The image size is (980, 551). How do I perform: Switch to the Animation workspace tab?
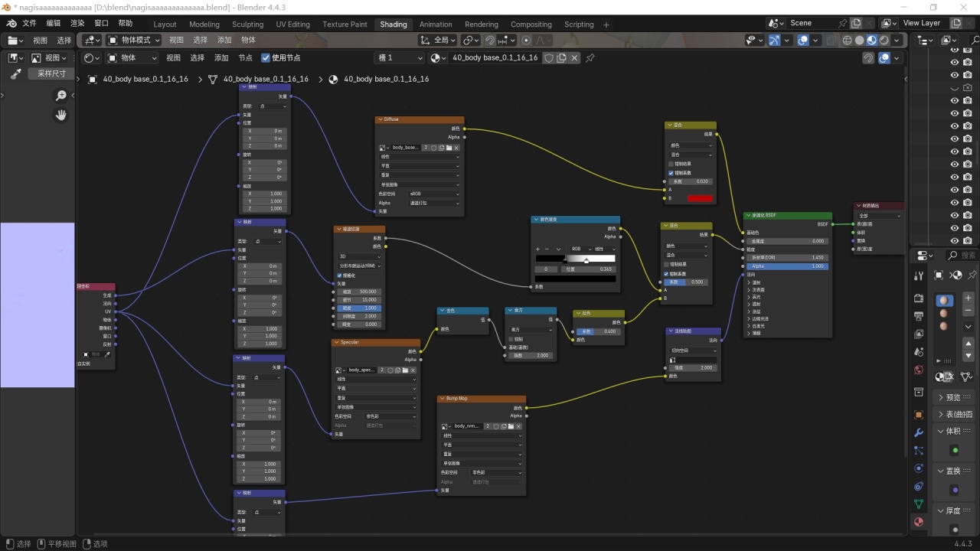click(436, 24)
